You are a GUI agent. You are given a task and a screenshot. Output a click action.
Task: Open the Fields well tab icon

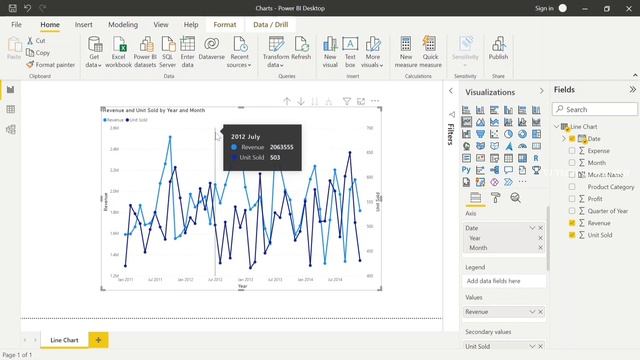[476, 198]
